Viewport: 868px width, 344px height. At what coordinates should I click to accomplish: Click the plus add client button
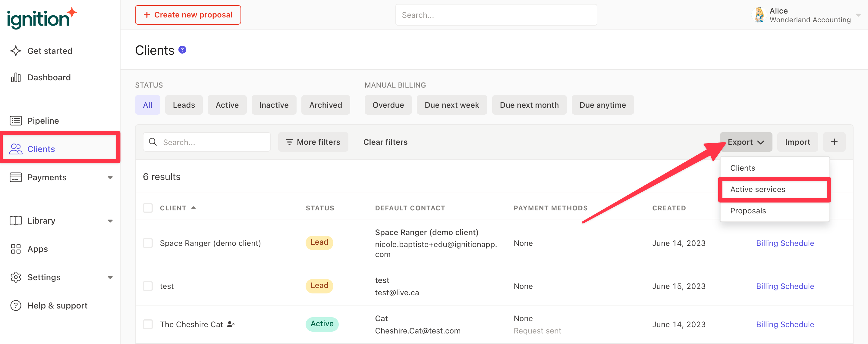[x=834, y=142]
